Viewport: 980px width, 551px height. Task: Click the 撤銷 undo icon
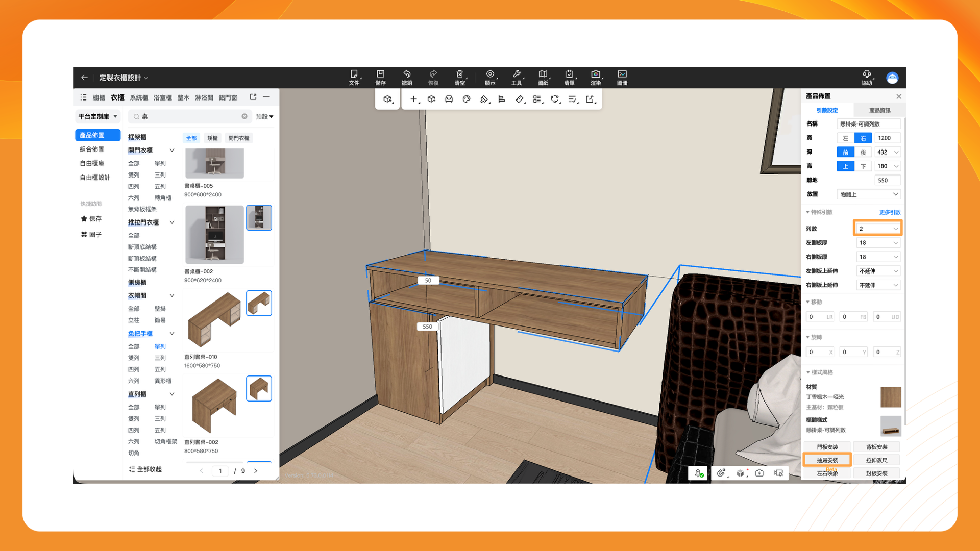pyautogui.click(x=407, y=77)
